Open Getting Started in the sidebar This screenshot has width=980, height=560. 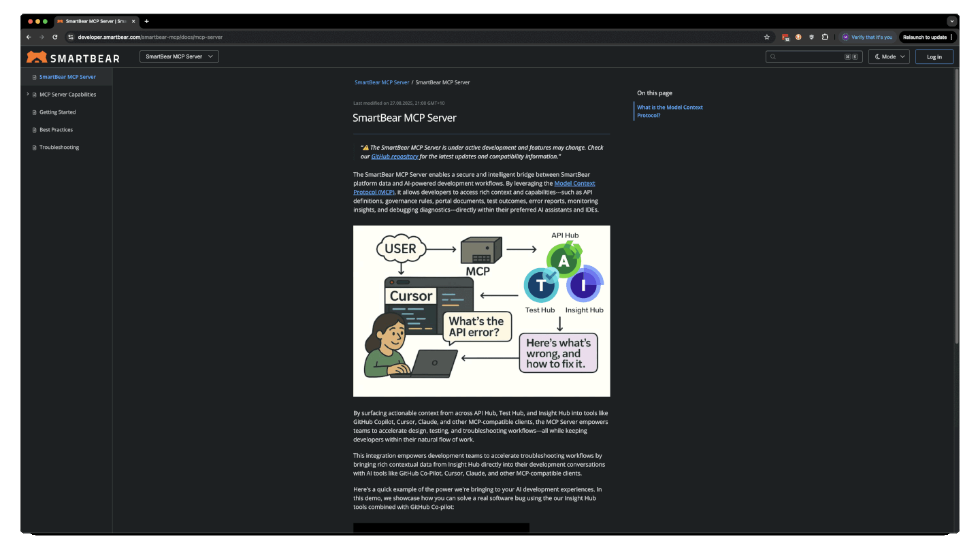point(57,112)
